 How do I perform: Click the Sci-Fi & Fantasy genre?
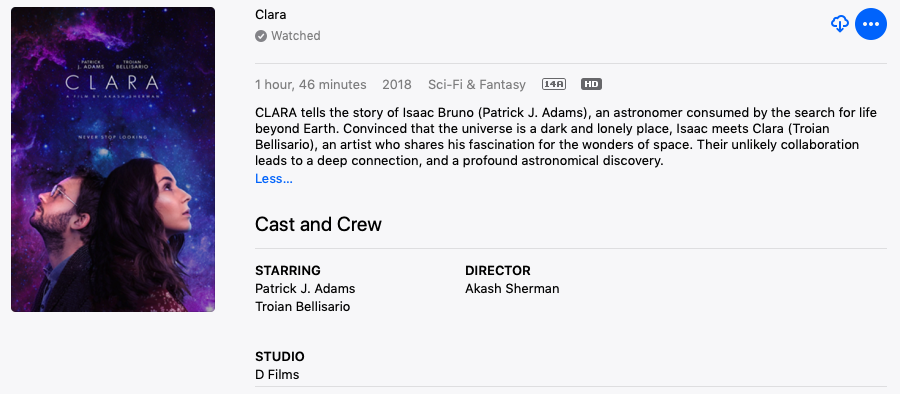(476, 84)
